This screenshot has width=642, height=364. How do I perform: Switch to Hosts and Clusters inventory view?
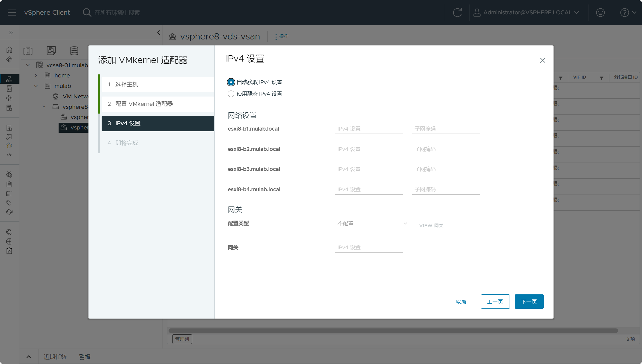(x=28, y=51)
